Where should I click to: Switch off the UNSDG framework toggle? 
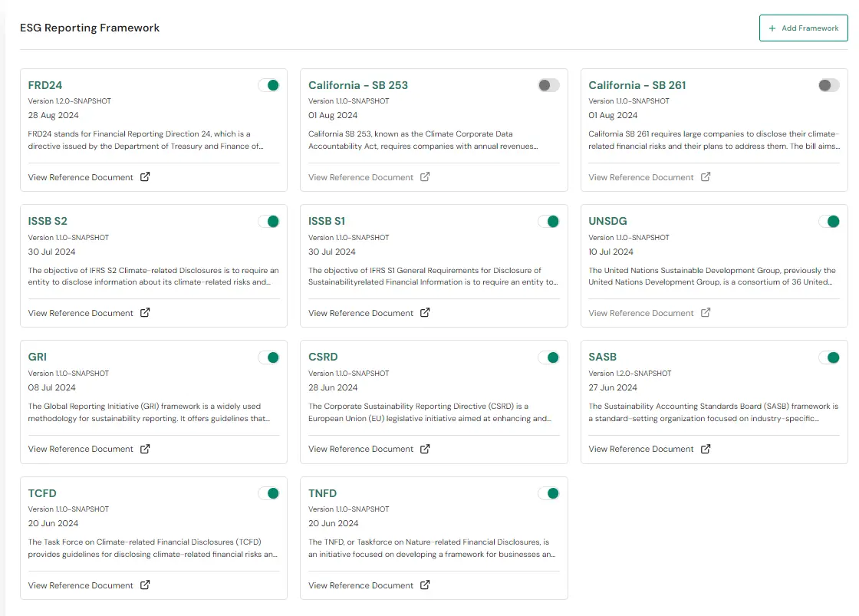[x=829, y=222]
